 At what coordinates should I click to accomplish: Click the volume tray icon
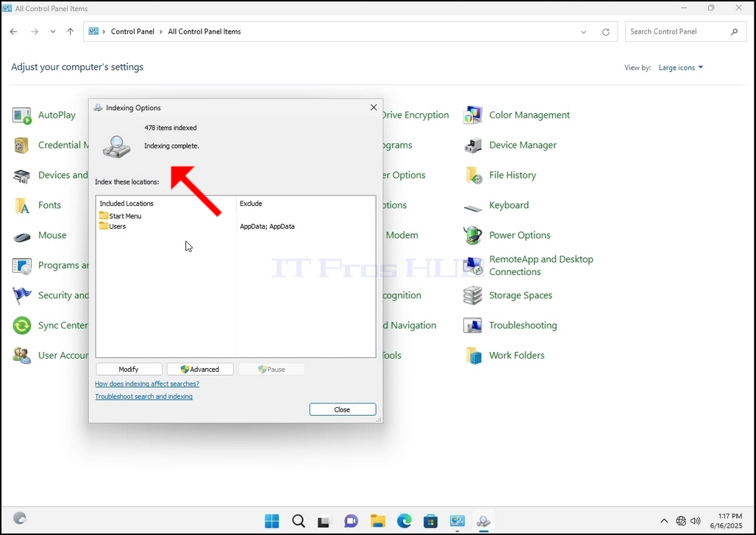695,521
